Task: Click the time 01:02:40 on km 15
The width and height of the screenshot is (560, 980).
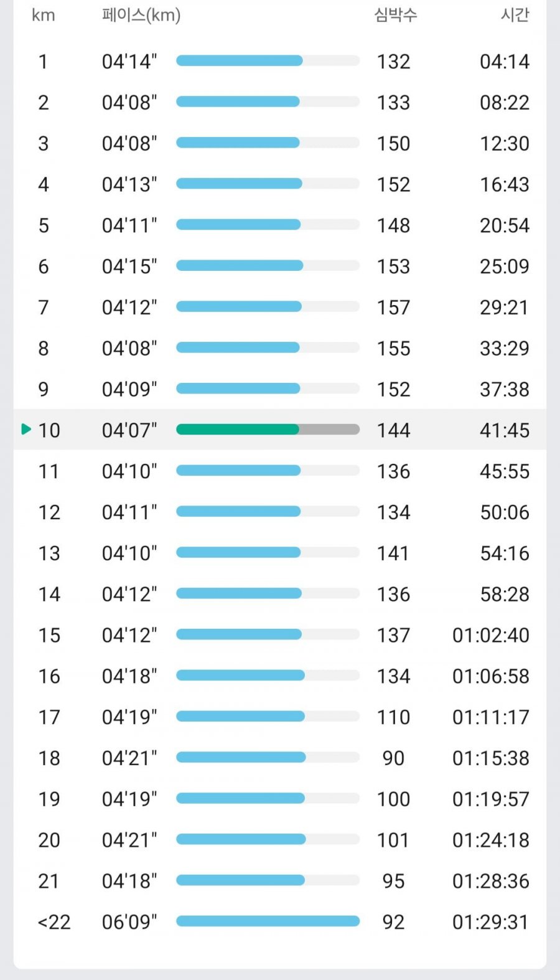Action: coord(491,635)
